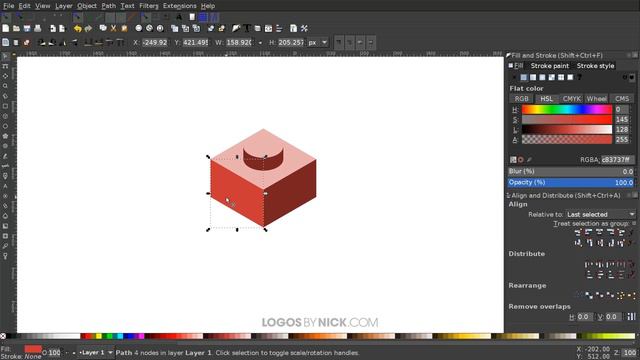The image size is (640, 360).
Task: Select the nonzero fill rule heart icon
Action: click(632, 77)
